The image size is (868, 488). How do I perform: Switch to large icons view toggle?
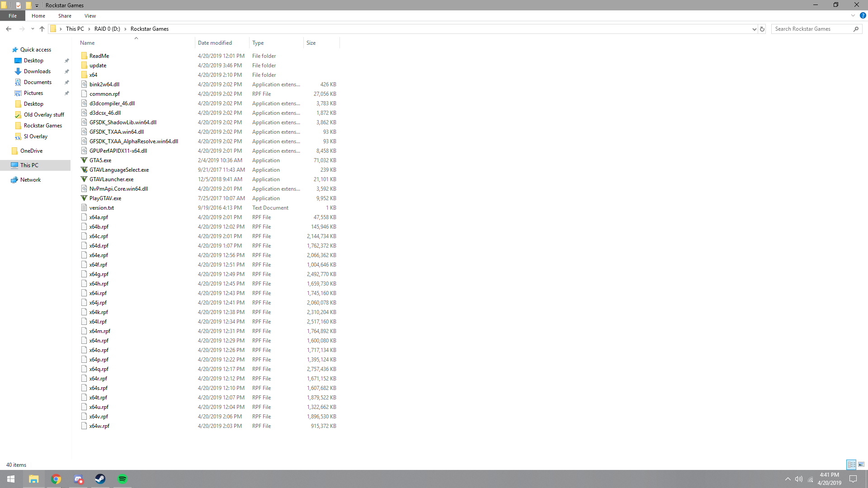(x=861, y=465)
